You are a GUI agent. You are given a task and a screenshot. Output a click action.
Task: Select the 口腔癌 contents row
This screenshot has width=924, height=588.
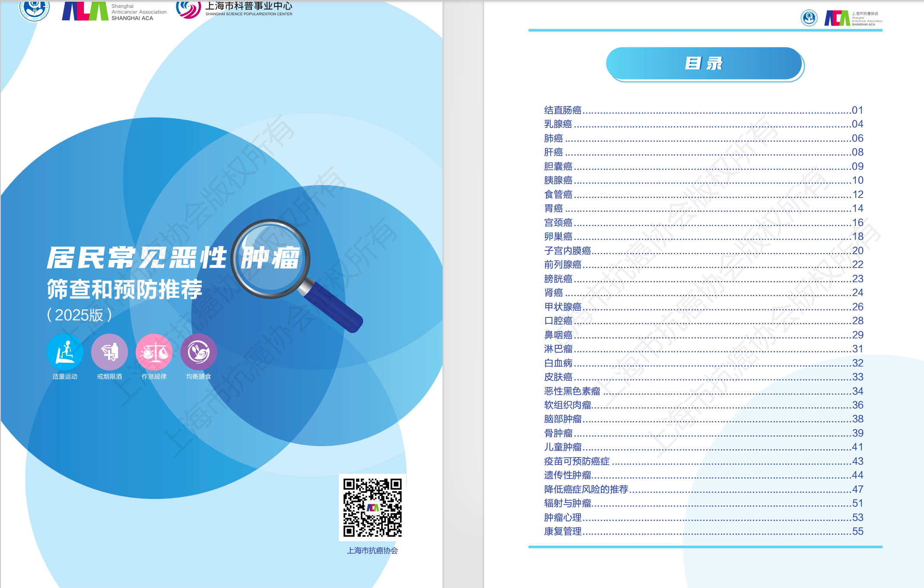click(x=704, y=321)
